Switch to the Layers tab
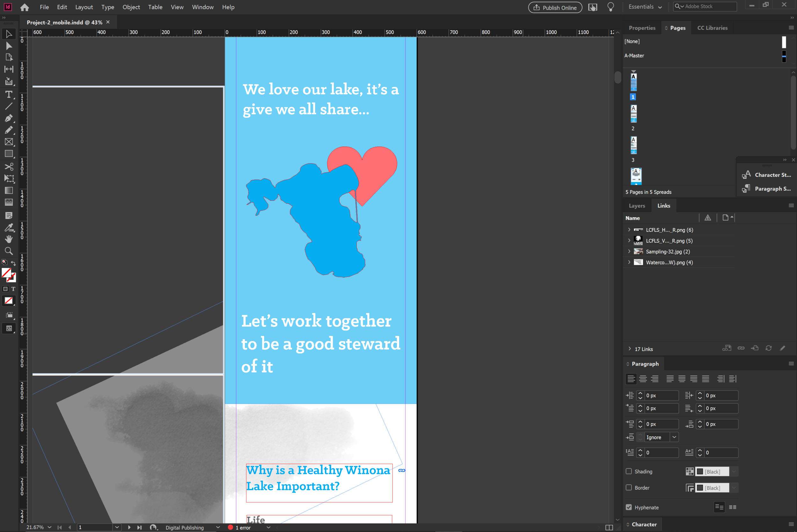The image size is (797, 532). pos(637,206)
